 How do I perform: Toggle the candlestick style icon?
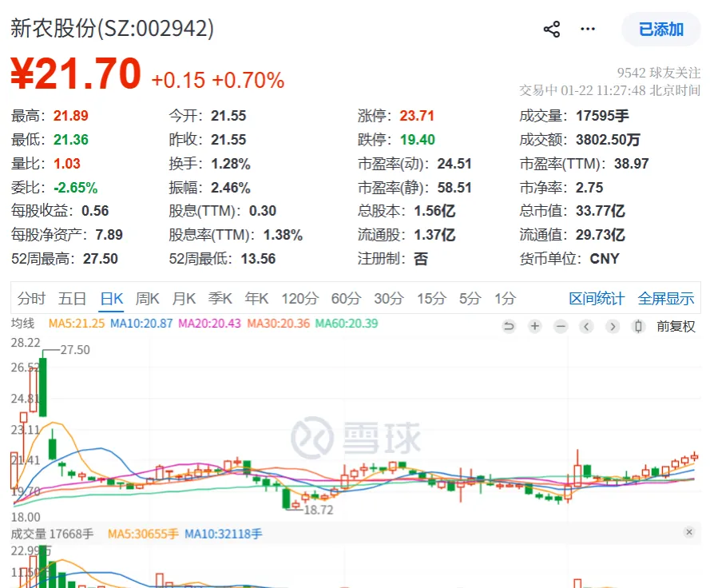638,326
